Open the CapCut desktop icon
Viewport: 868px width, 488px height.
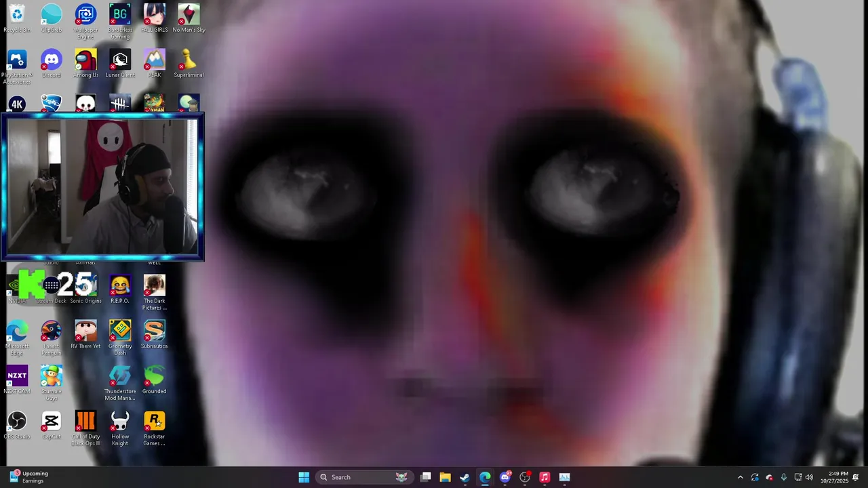pos(52,425)
